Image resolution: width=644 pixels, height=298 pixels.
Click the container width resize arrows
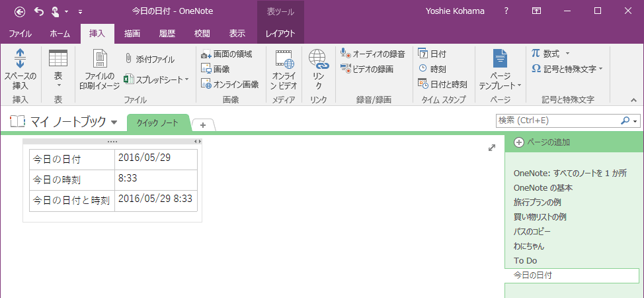click(198, 142)
